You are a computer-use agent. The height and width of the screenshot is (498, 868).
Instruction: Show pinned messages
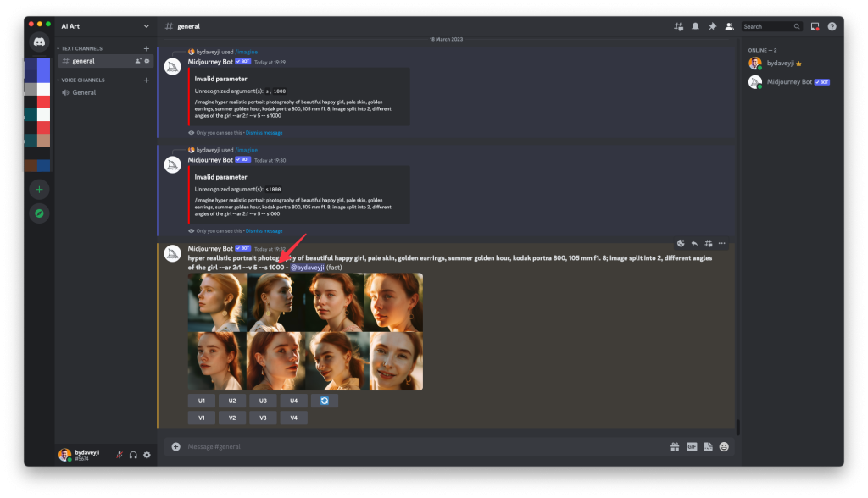tap(712, 26)
